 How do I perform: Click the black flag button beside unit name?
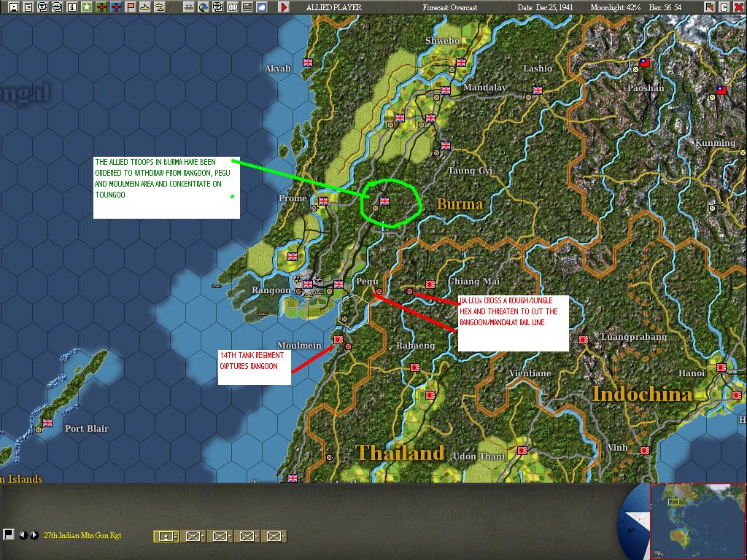tap(8, 534)
